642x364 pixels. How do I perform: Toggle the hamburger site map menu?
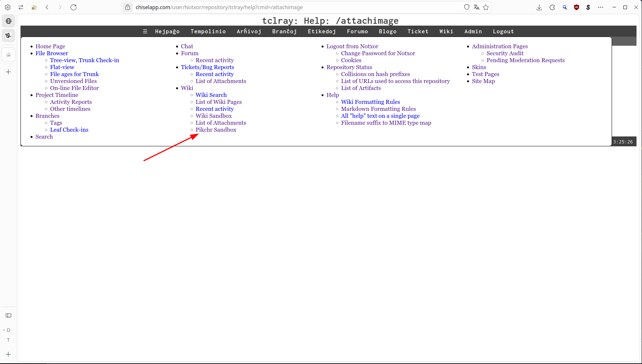[x=145, y=31]
